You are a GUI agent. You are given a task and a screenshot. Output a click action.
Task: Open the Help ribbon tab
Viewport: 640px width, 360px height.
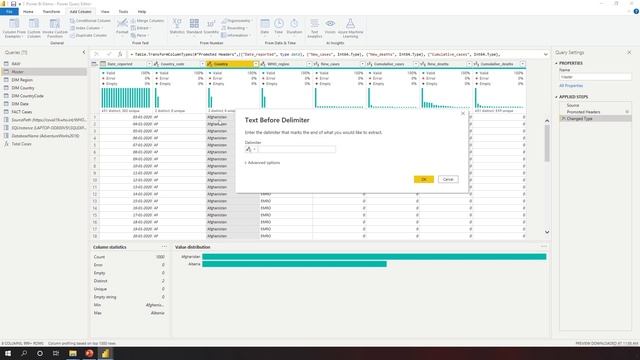142,12
